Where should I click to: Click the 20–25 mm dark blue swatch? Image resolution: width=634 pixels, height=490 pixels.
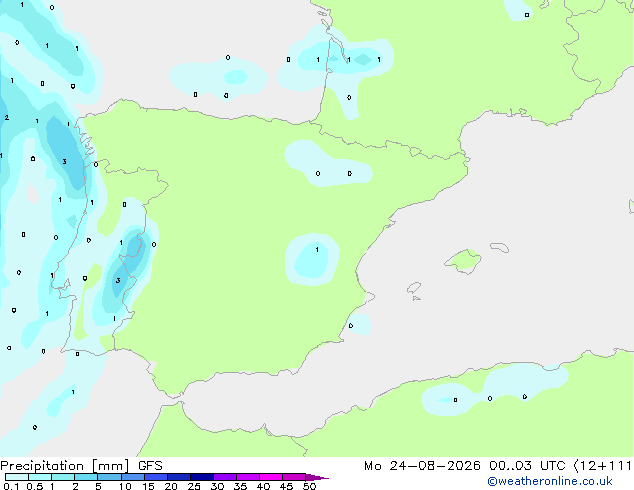tap(178, 477)
